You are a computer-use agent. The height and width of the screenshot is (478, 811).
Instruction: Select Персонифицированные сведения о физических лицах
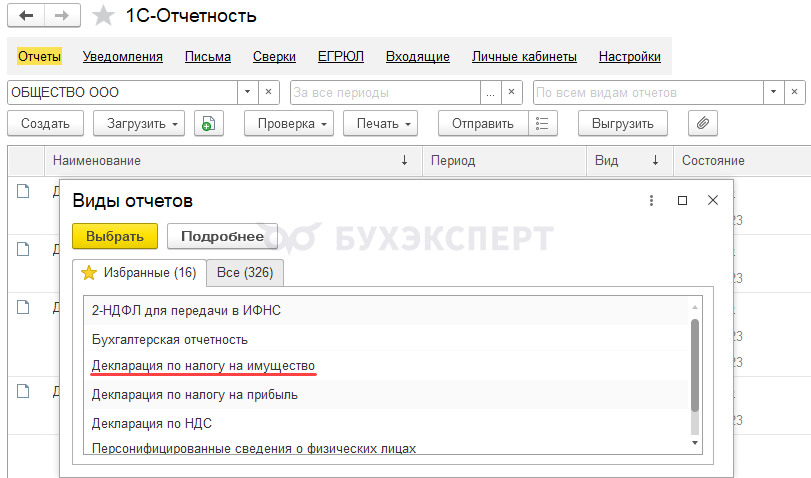(387, 447)
